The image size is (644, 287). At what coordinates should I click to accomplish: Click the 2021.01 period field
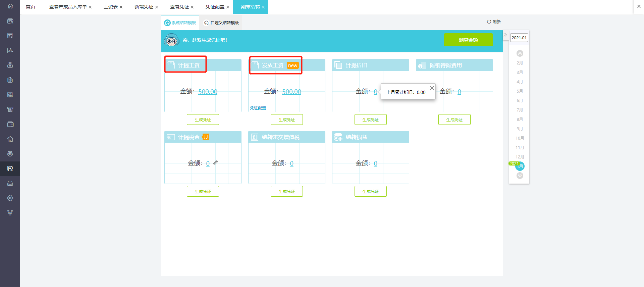[x=519, y=38]
